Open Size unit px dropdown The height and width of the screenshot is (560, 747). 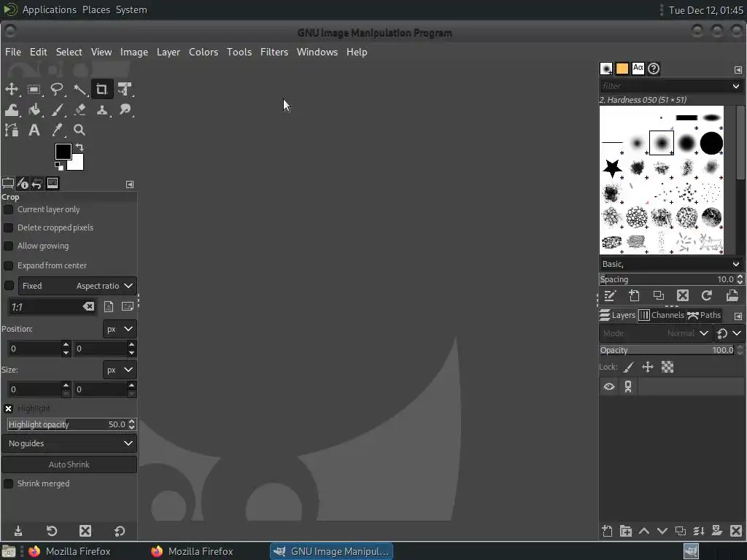point(120,370)
